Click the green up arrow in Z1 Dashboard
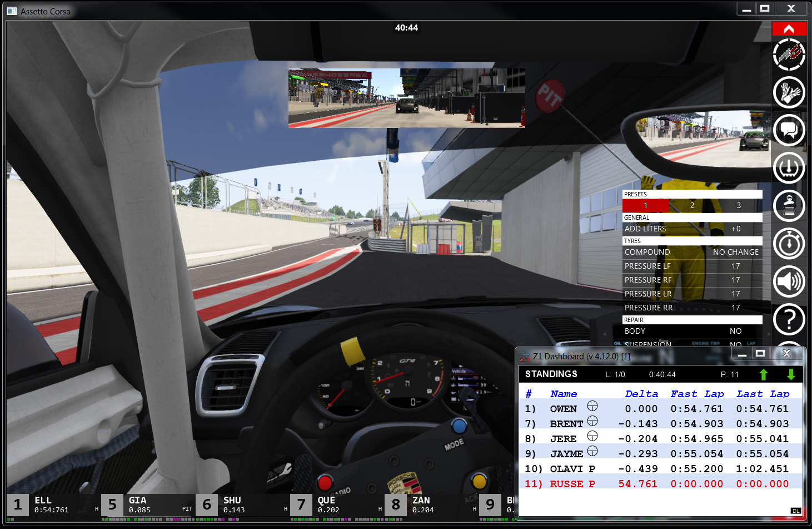The width and height of the screenshot is (812, 529). pyautogui.click(x=763, y=374)
